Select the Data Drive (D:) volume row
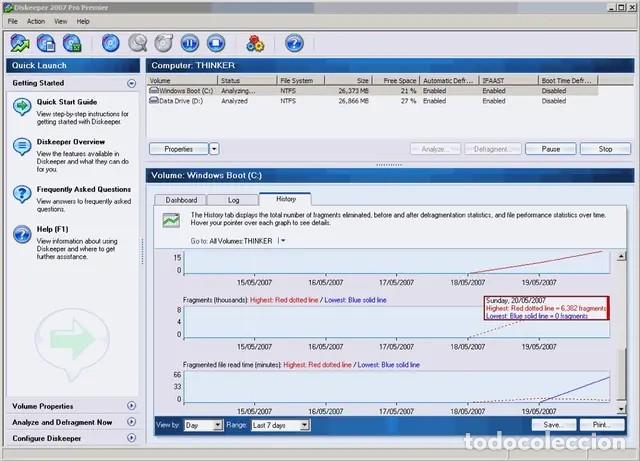Screen dimensions: 640x461 [x=372, y=101]
